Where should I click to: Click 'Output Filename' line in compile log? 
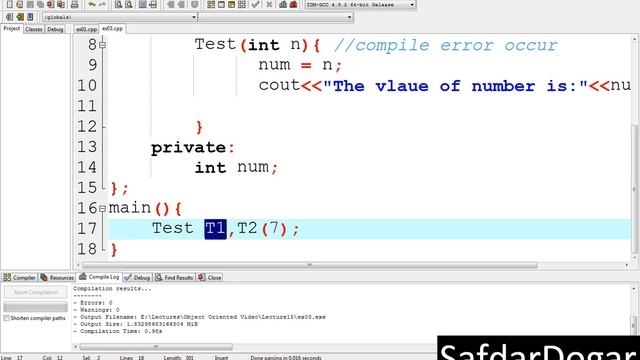coord(200,317)
